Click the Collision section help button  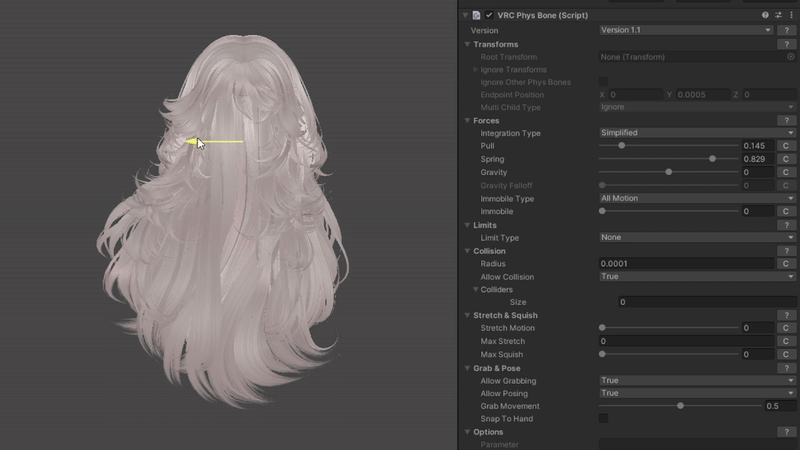787,251
